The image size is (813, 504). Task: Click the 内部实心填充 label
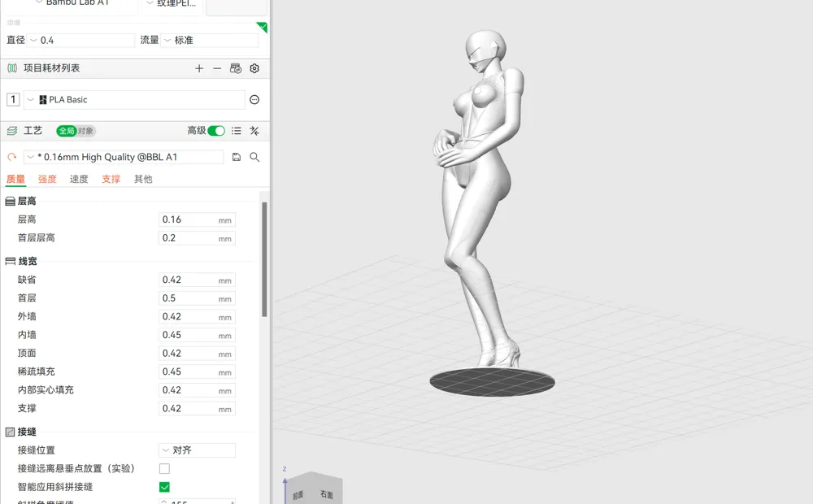(46, 390)
